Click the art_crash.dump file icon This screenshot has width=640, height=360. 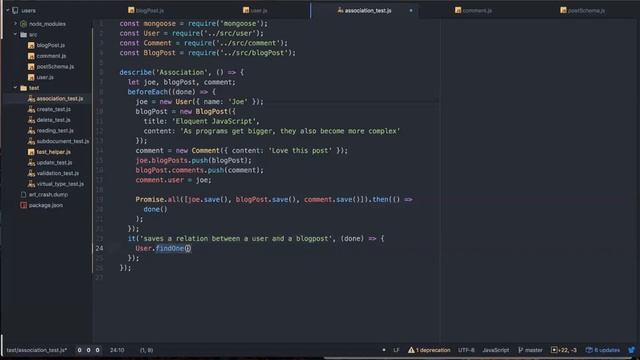(24, 195)
